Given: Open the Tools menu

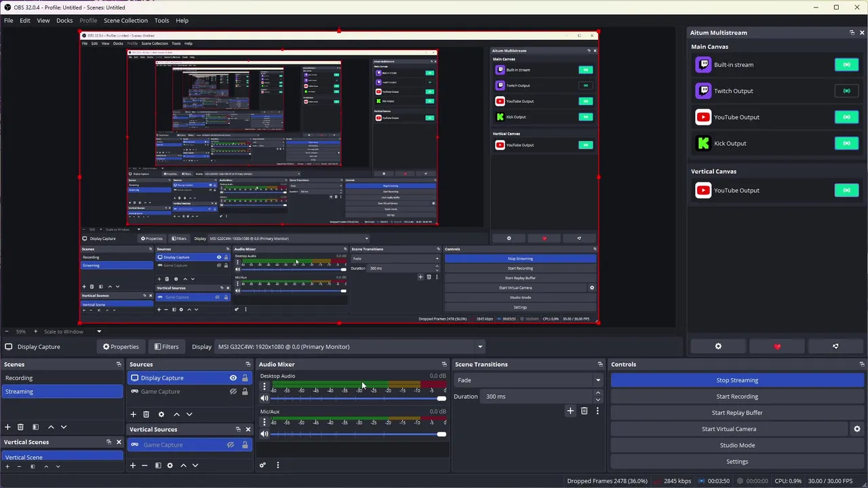Looking at the screenshot, I should 161,20.
